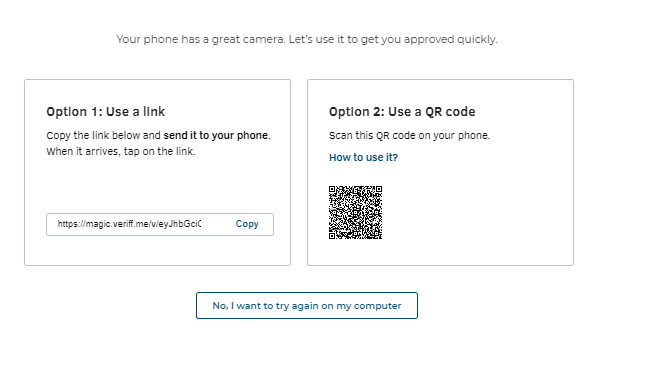Viewport: 663px width, 369px height.
Task: Click the "Scan this QR code on your phone." text
Action: coord(409,135)
